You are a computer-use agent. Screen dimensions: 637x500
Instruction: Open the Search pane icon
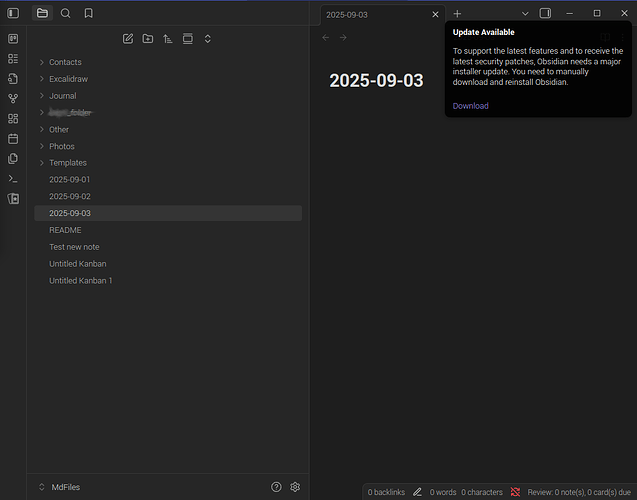point(65,13)
